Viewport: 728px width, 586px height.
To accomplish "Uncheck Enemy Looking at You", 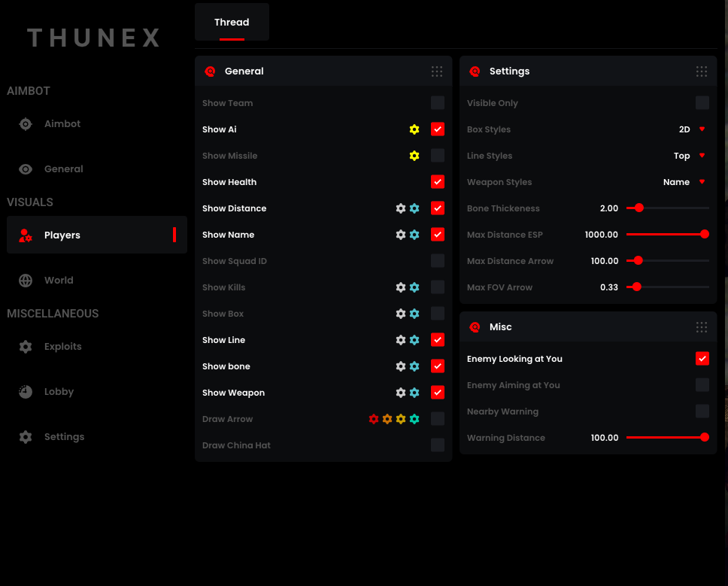I will click(702, 359).
